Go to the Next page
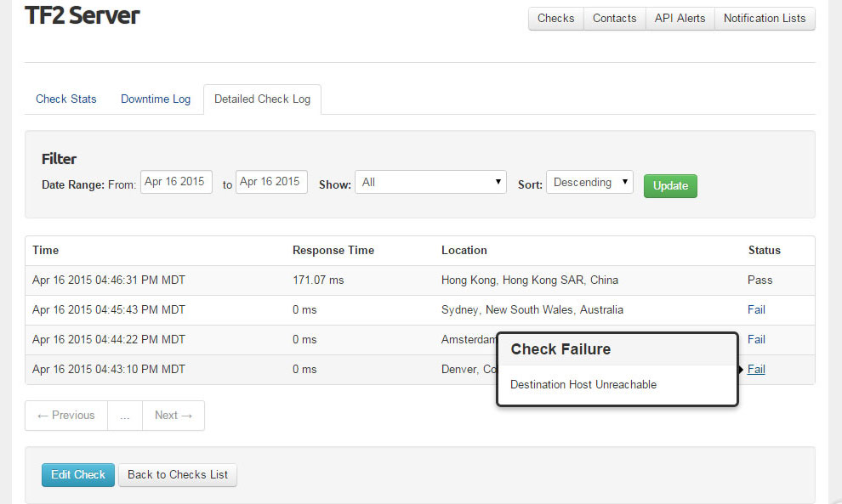 174,416
